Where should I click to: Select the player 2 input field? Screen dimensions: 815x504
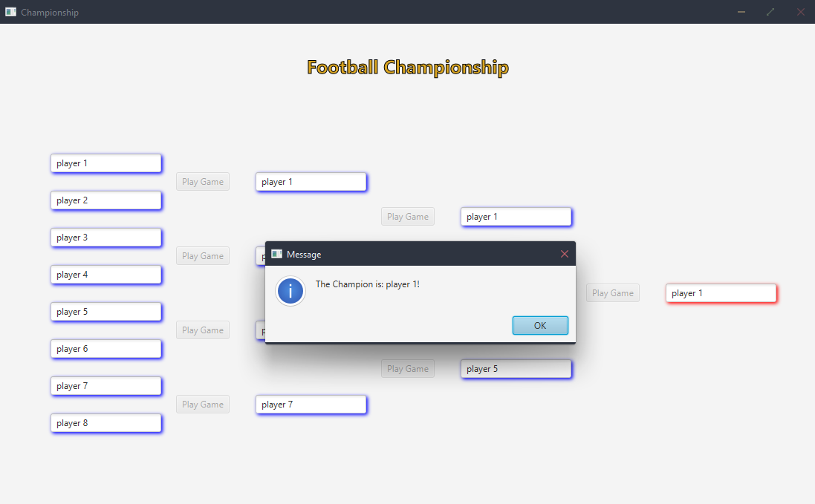pos(106,200)
